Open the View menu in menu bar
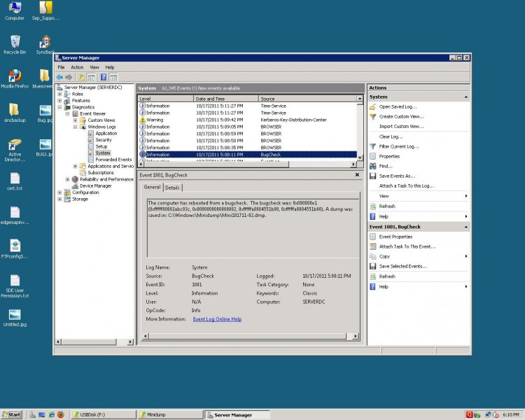 coord(94,67)
